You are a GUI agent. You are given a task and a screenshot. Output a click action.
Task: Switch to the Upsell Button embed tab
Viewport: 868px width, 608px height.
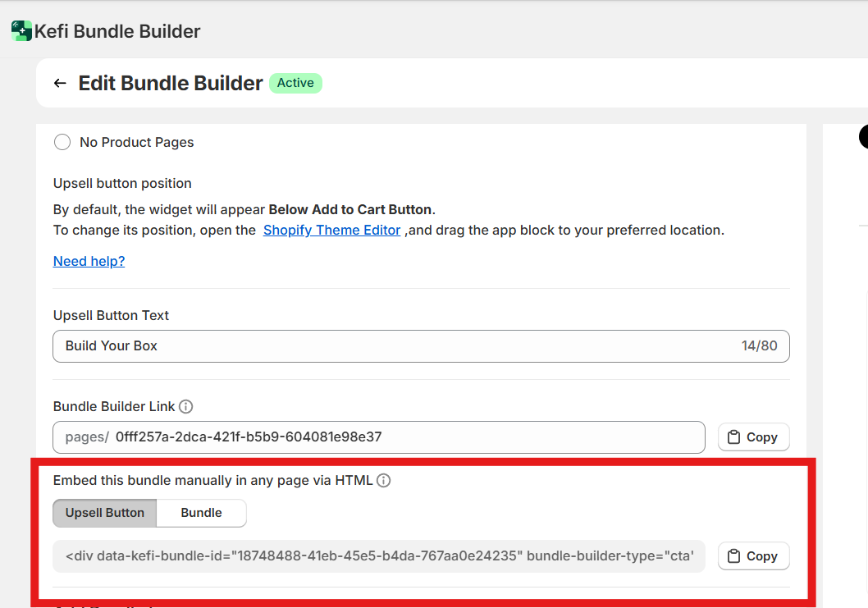pyautogui.click(x=105, y=513)
